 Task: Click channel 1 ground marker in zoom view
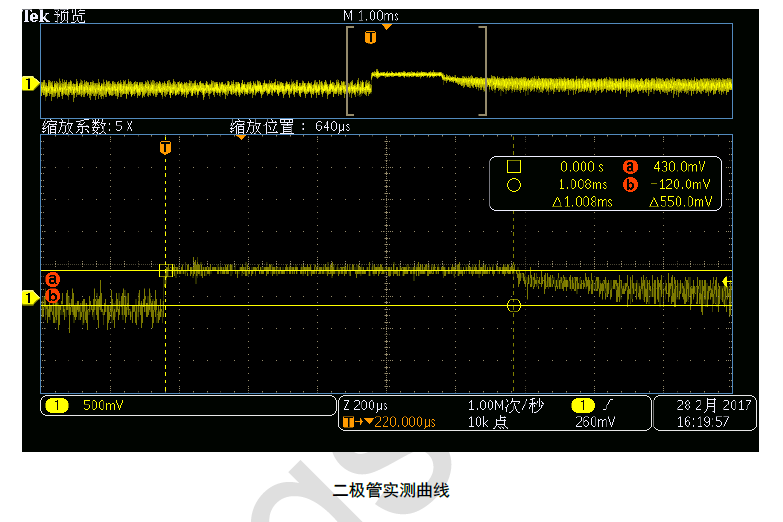click(30, 297)
